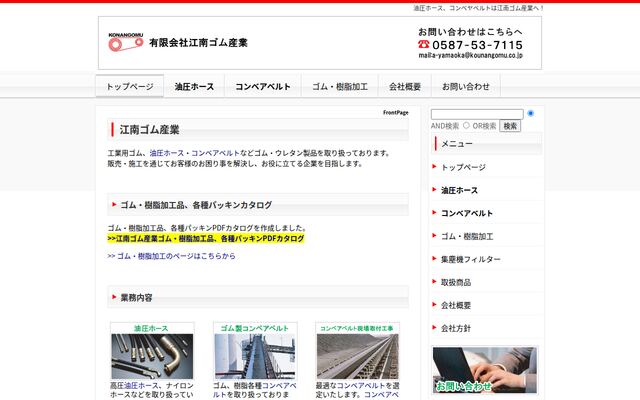Click the mail address under the phone number

pos(471,56)
